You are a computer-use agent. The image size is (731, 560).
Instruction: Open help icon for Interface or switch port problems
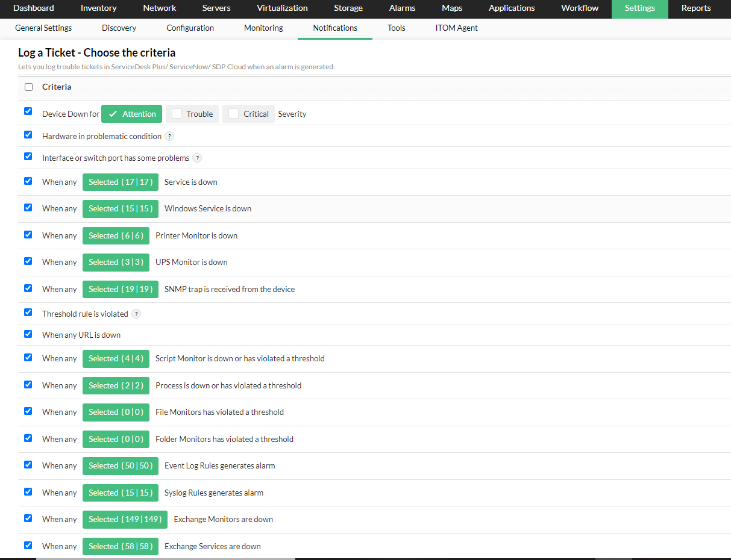[x=197, y=158]
